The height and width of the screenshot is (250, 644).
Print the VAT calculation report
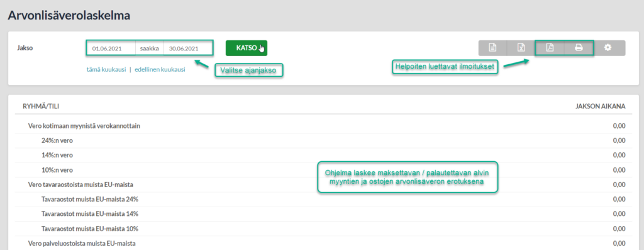[x=579, y=48]
